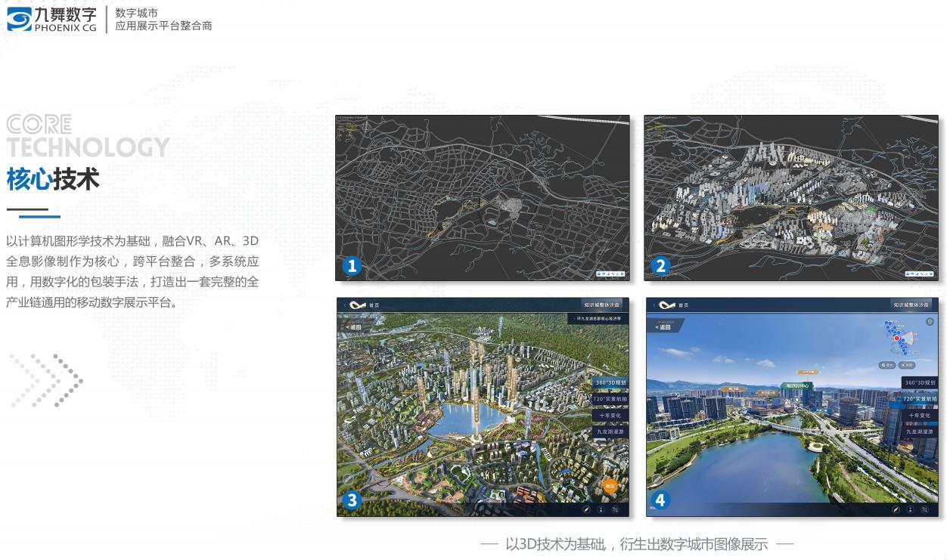
Task: Click the Phoenix logo in screenshot 4's top bar
Action: pos(666,305)
